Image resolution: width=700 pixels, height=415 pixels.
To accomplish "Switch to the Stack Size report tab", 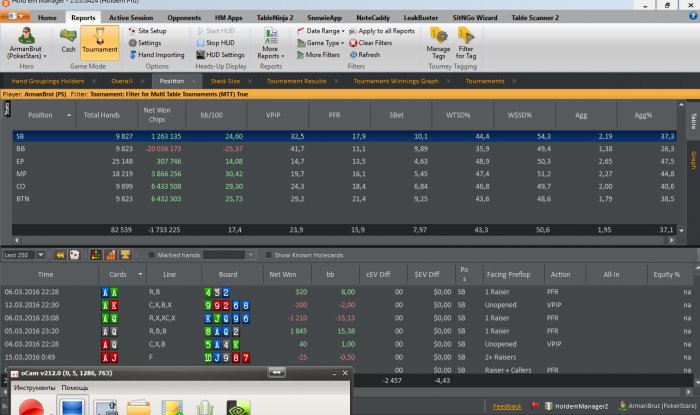I will click(225, 81).
